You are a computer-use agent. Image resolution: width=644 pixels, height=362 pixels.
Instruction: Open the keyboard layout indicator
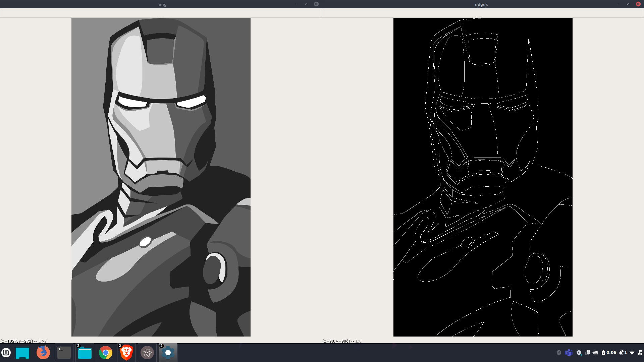[588, 353]
